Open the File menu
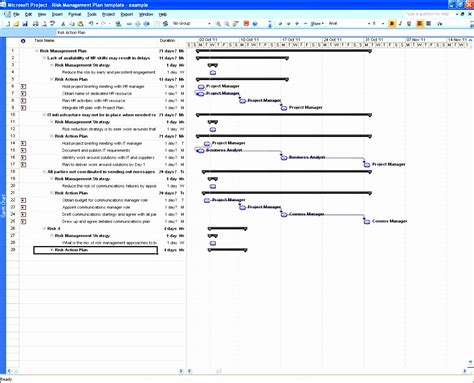 click(16, 14)
